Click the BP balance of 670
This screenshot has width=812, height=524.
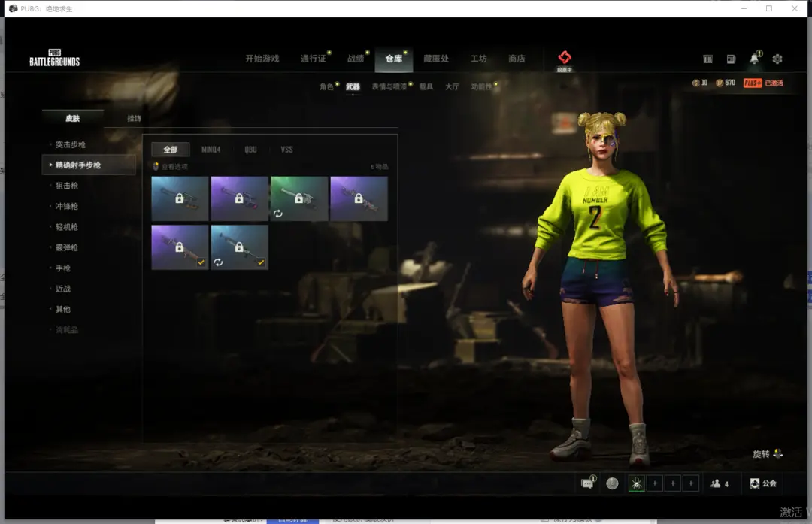click(726, 83)
